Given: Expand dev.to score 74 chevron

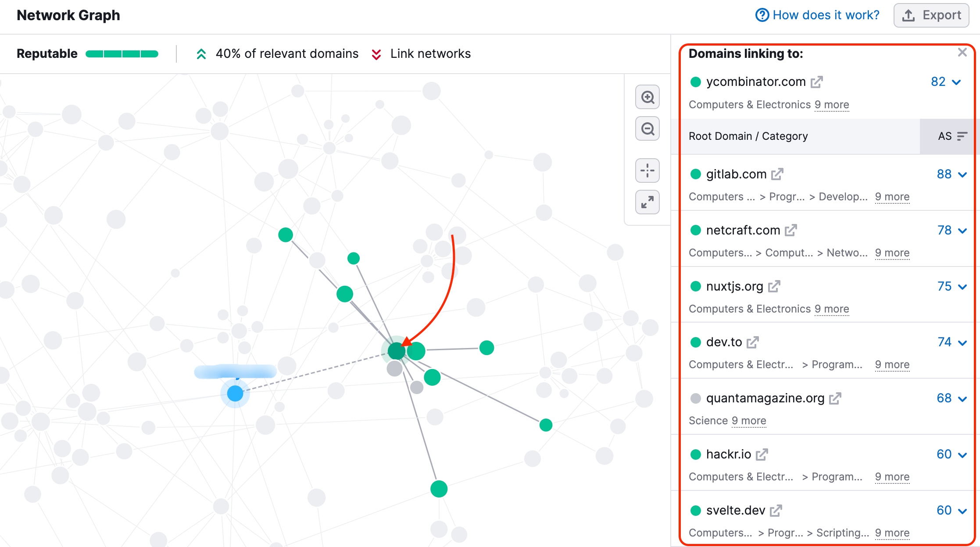Looking at the screenshot, I should 962,343.
